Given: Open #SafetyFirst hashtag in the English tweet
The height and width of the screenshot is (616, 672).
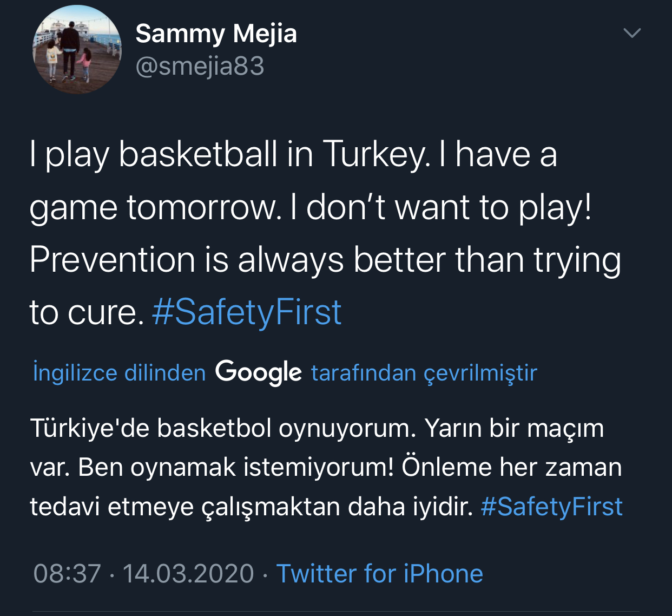Looking at the screenshot, I should coord(247,313).
